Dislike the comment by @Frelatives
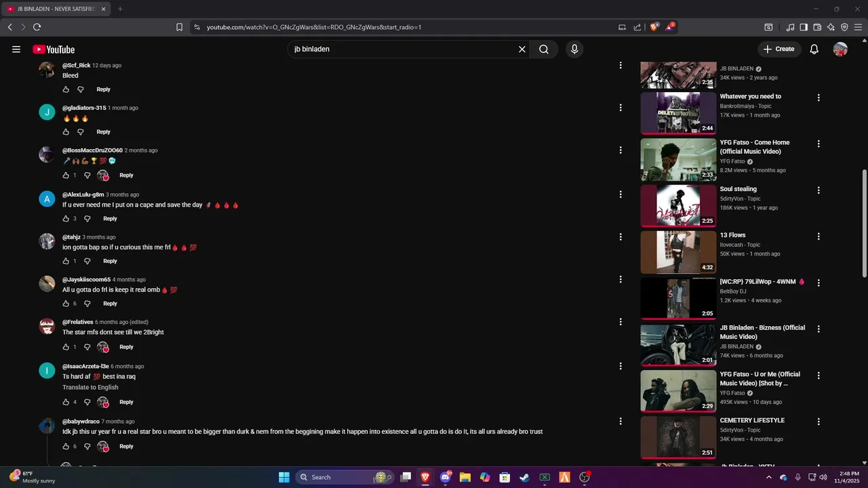 87,347
